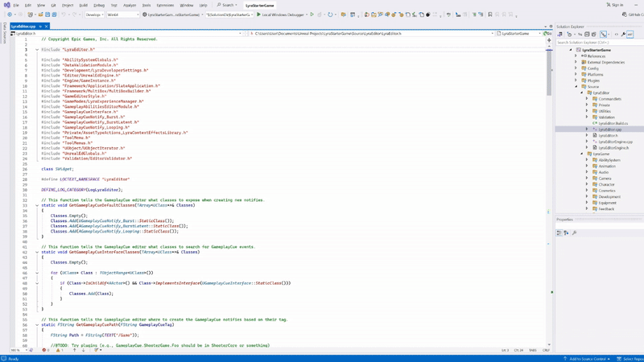Select the LyraEditor.cpp editor tab
Screen dimensions: 644x362
click(x=24, y=26)
